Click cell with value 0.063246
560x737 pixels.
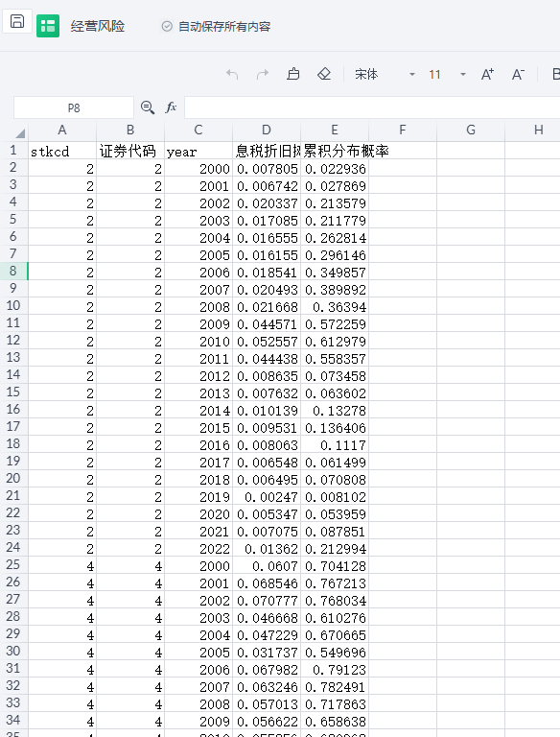(x=267, y=687)
